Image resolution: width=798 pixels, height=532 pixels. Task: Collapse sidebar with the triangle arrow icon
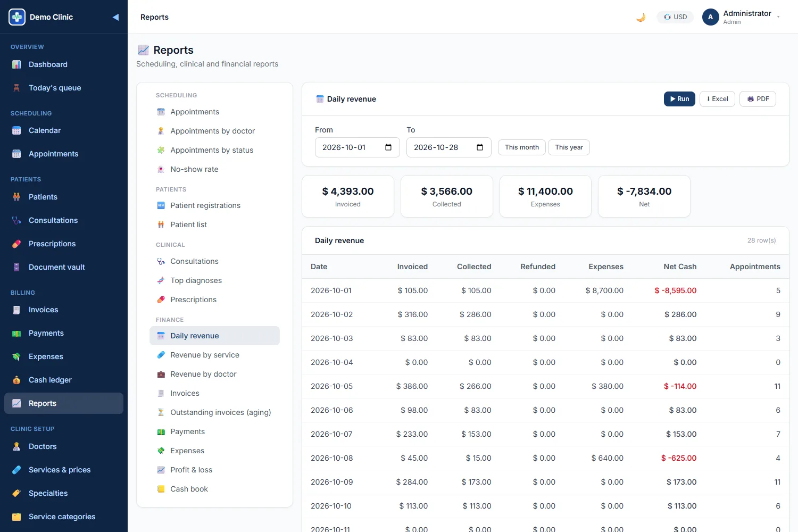click(x=115, y=17)
